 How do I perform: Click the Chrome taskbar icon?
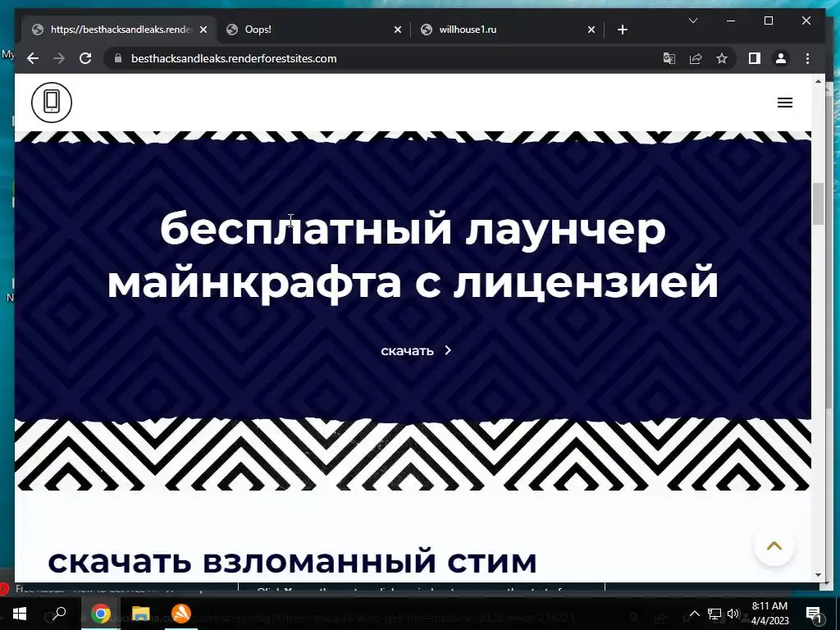click(100, 614)
